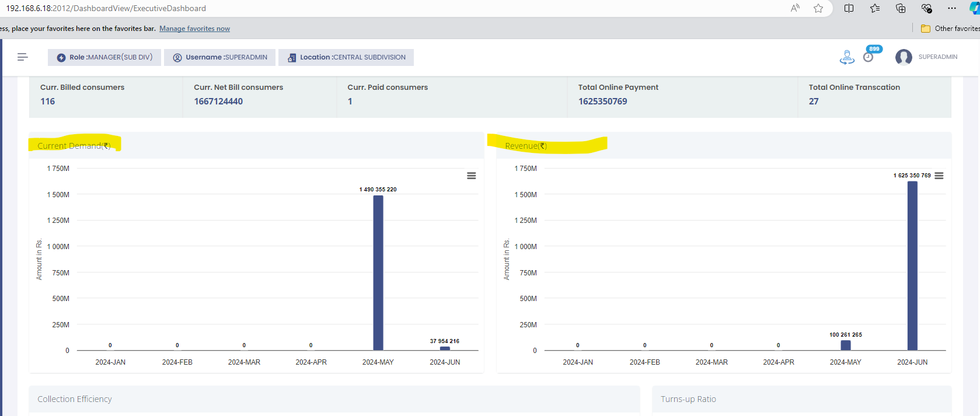Click the Manage favorites now link
The image size is (980, 416).
(194, 29)
